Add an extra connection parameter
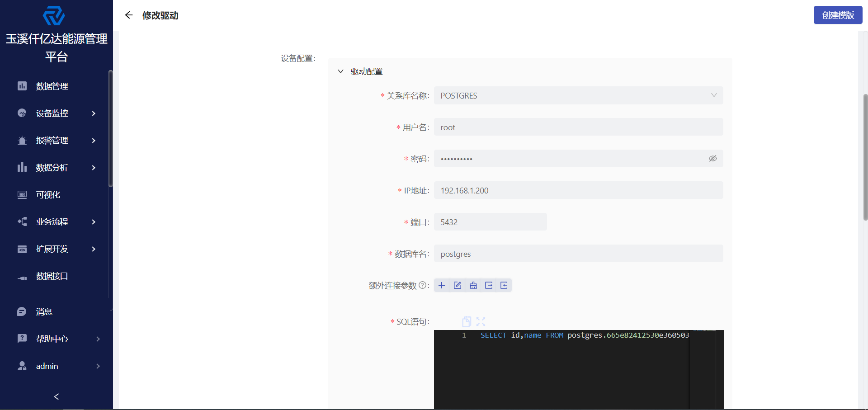Screen dimensions: 868x410 point(442,285)
